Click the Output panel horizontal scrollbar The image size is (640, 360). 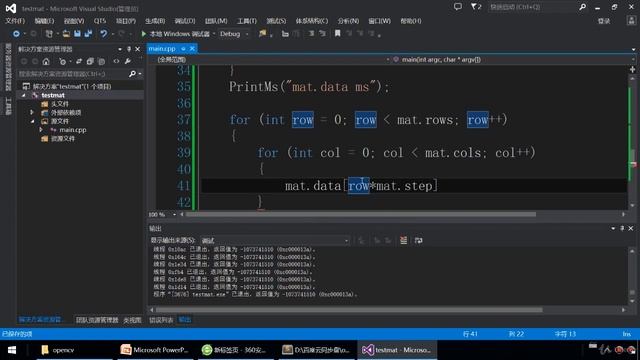pos(349,310)
